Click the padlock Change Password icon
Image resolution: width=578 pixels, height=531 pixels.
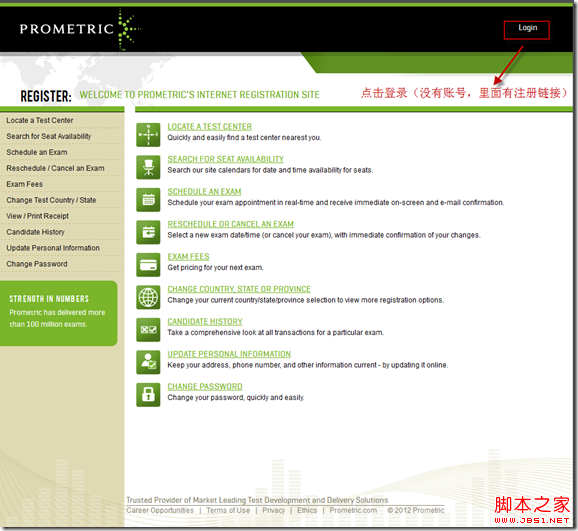click(x=148, y=395)
